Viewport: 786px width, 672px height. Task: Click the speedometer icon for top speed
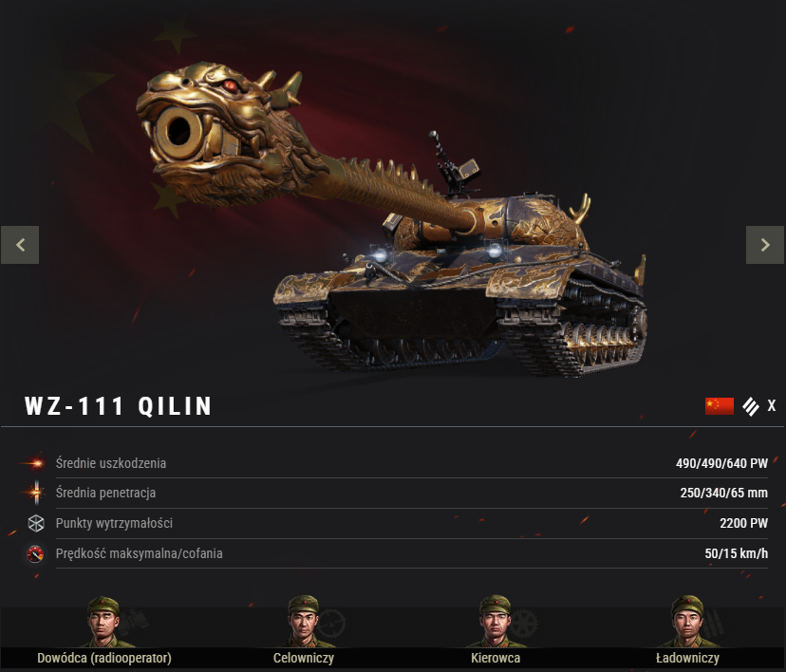35,553
